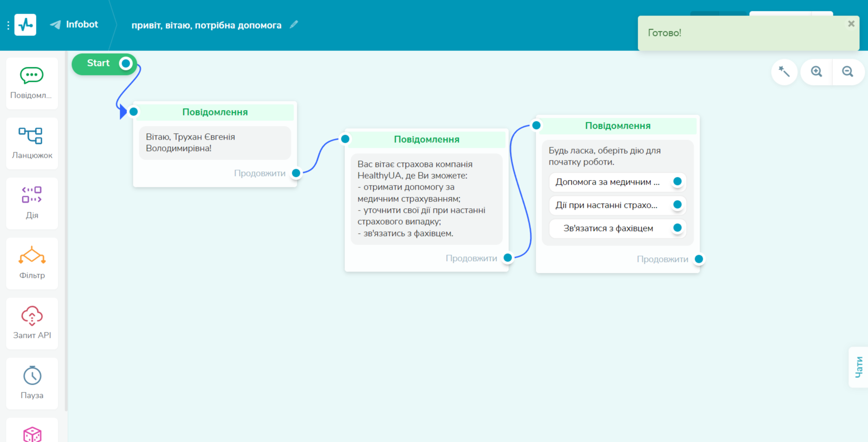The height and width of the screenshot is (442, 868).
Task: Click the sidebar vertical scrollbar
Action: pos(66,232)
